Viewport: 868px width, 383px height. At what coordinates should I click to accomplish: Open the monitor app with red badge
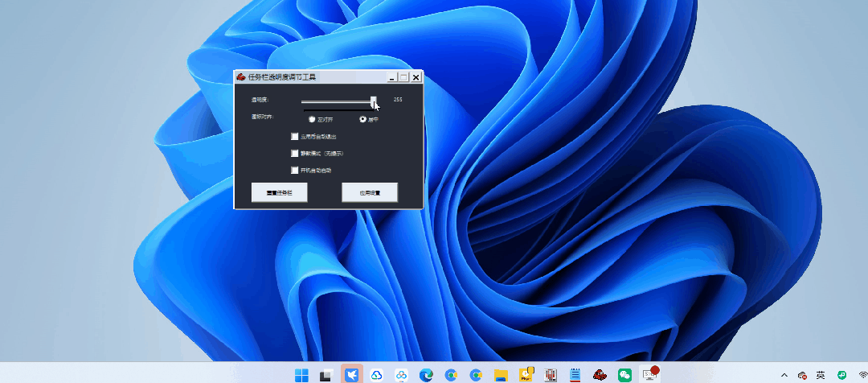tap(650, 373)
